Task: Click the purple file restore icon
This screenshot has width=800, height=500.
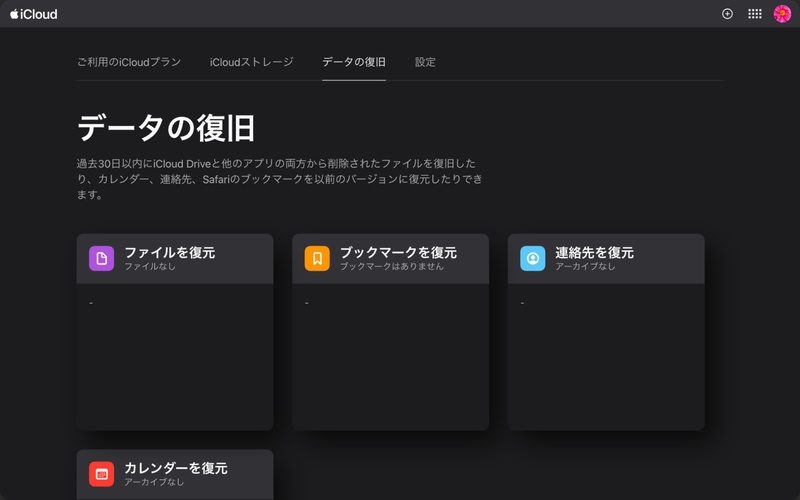Action: [x=102, y=258]
